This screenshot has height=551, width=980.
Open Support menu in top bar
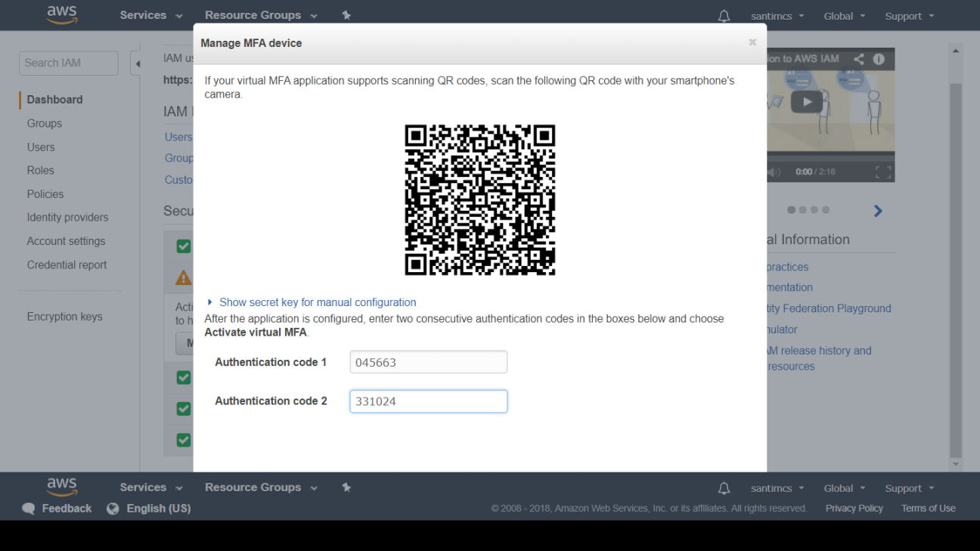coord(910,16)
